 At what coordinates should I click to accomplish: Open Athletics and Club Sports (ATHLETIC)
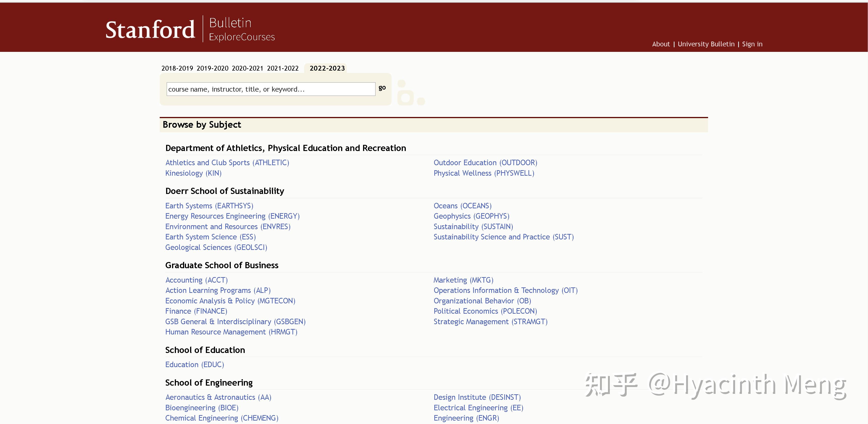click(x=227, y=163)
